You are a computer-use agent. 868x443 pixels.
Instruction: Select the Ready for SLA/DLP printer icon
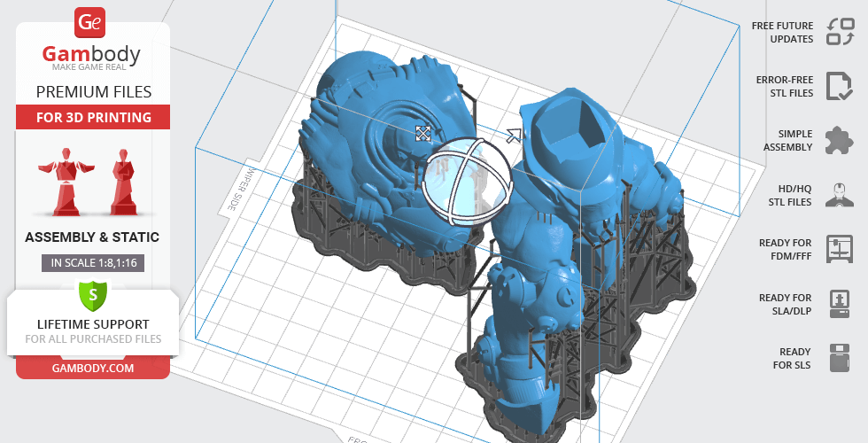point(838,304)
